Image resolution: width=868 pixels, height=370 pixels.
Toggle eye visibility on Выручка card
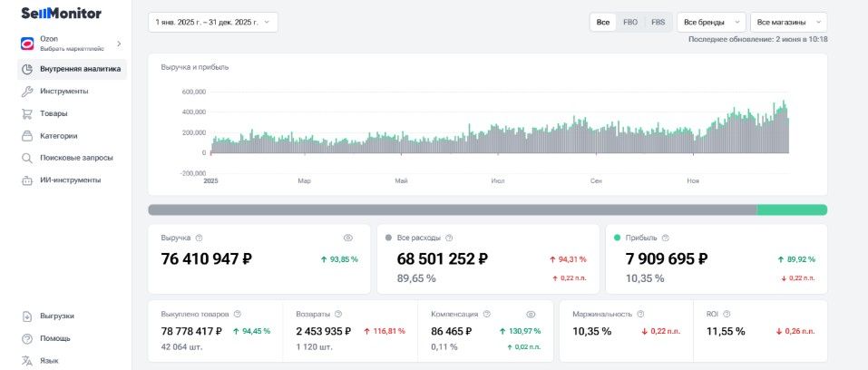[347, 238]
